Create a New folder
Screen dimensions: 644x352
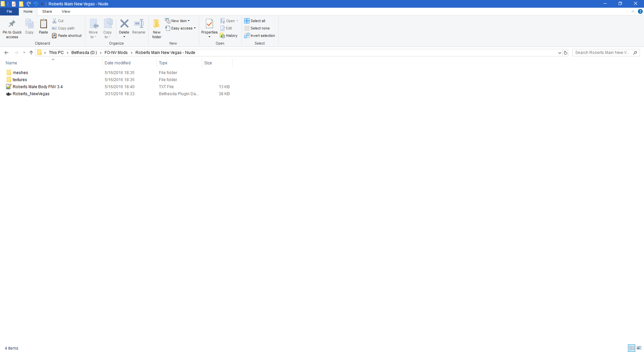pos(157,28)
